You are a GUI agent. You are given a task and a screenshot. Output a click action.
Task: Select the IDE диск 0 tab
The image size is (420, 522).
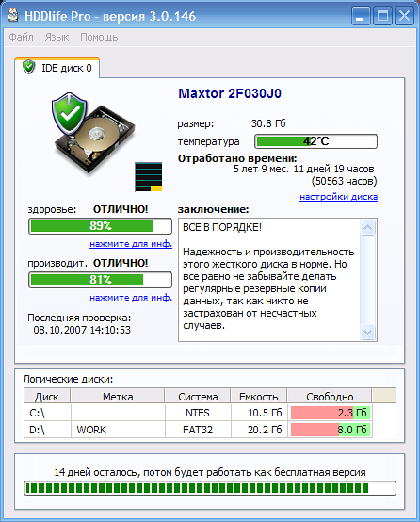coord(57,68)
